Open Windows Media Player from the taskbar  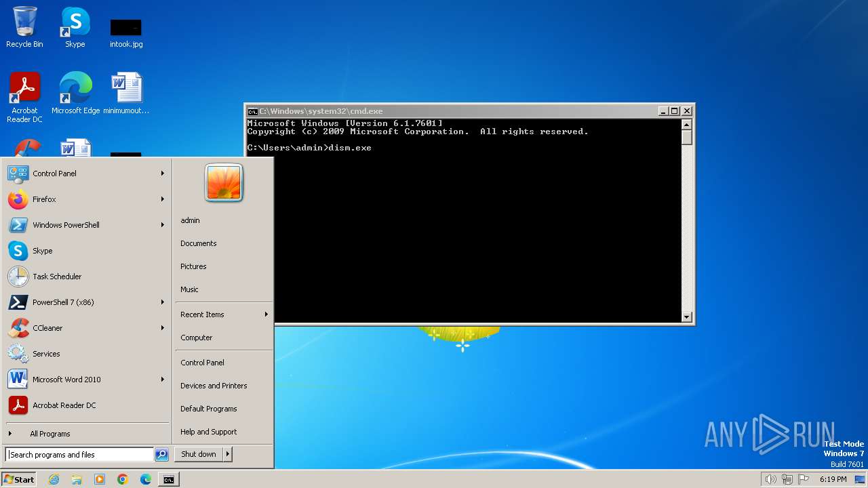click(100, 479)
